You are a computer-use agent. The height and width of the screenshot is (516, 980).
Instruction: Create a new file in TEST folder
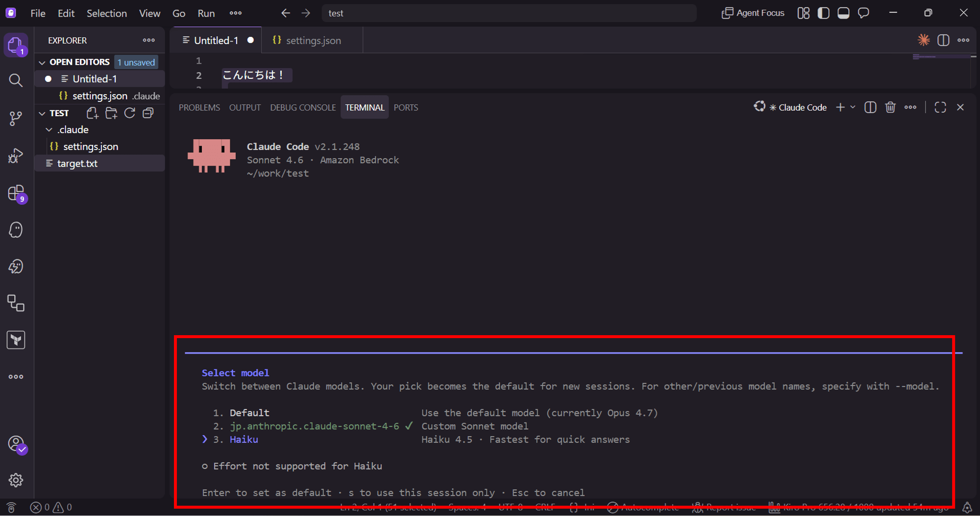click(92, 113)
